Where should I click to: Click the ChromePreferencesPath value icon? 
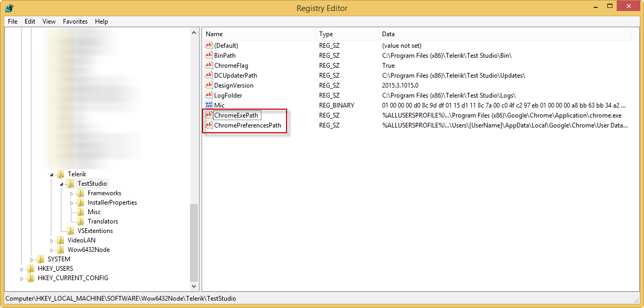click(x=209, y=125)
